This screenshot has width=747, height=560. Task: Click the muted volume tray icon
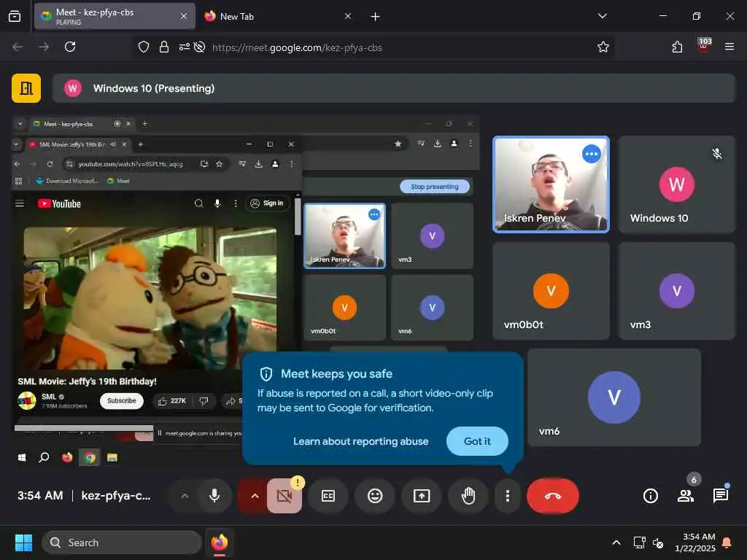pyautogui.click(x=658, y=542)
